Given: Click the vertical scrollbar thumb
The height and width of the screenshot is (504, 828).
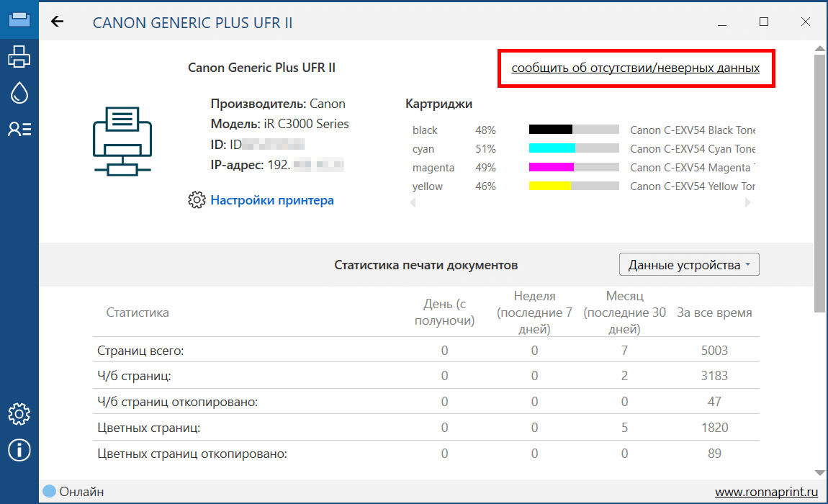Looking at the screenshot, I should coord(819,183).
